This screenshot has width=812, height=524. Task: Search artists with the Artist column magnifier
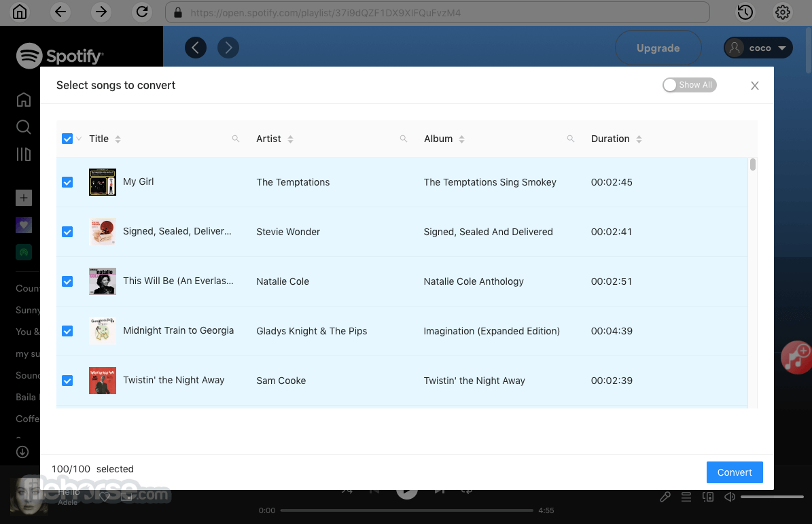click(404, 139)
